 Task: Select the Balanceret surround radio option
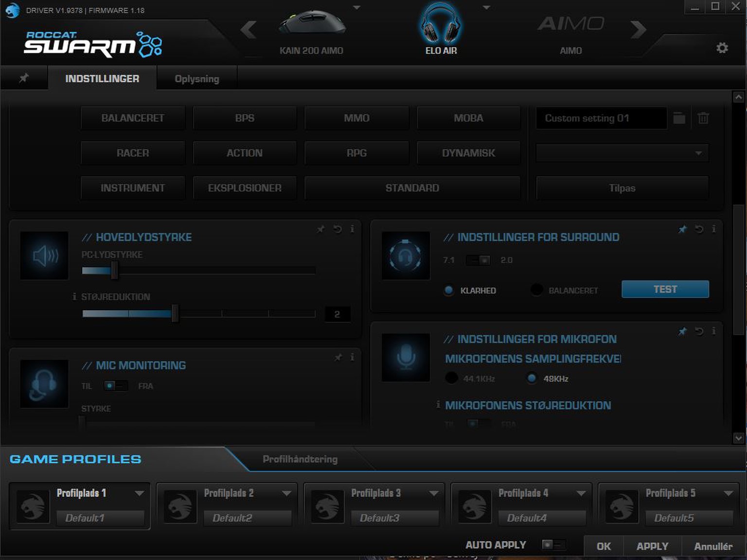[x=536, y=290]
